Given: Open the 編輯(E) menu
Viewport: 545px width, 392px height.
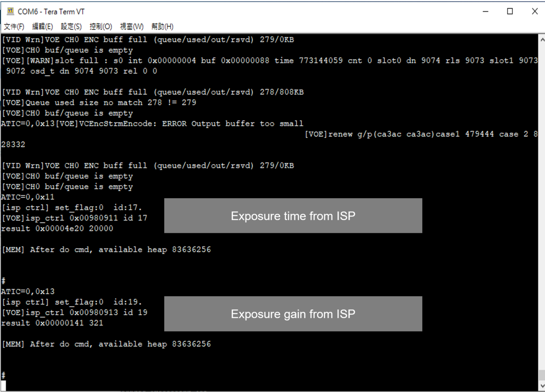Looking at the screenshot, I should pos(42,27).
